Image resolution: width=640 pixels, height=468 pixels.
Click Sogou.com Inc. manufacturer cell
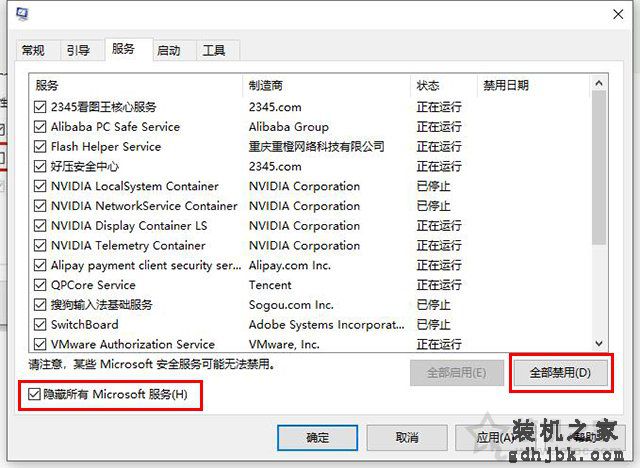pos(291,305)
